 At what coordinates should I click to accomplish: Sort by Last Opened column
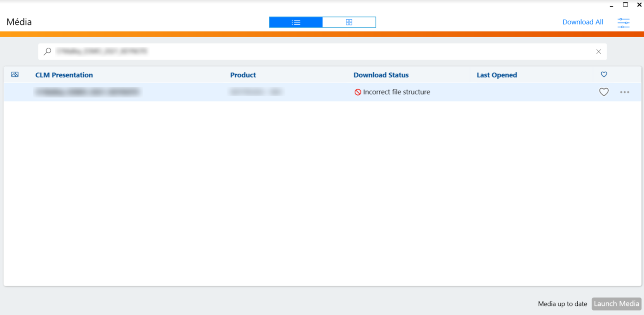click(x=496, y=75)
